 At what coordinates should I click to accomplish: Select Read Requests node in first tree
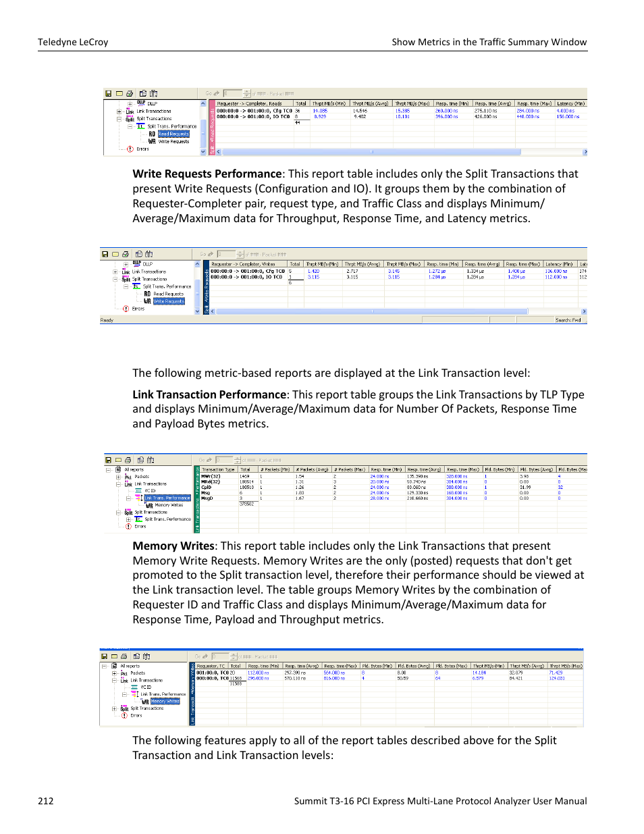pos(173,134)
